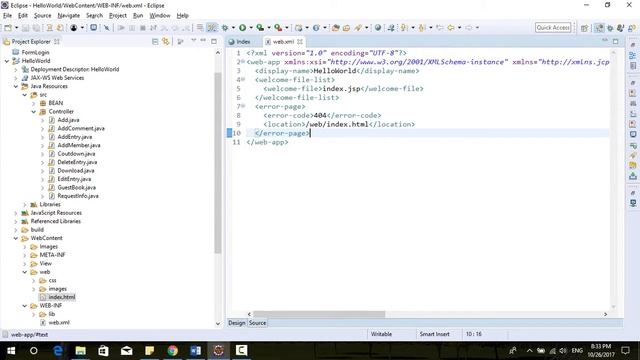Open the Window menu
This screenshot has width=640, height=360.
(160, 16)
